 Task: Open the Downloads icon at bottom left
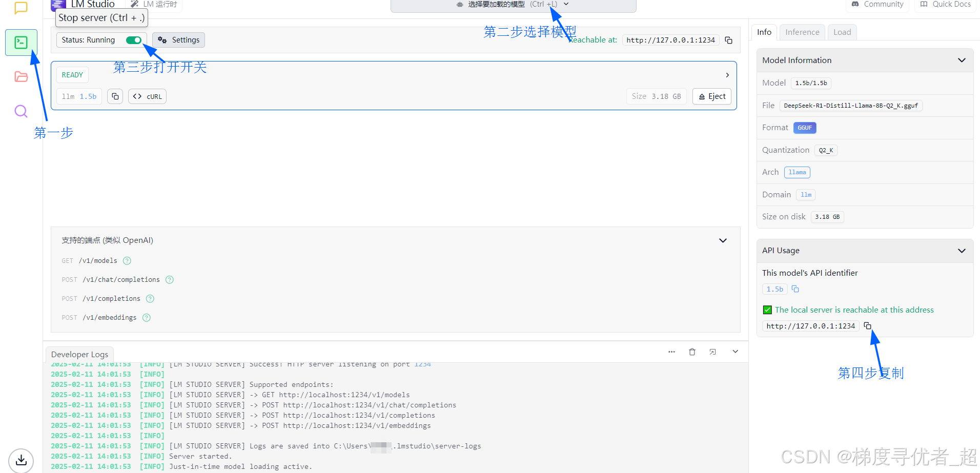click(21, 460)
